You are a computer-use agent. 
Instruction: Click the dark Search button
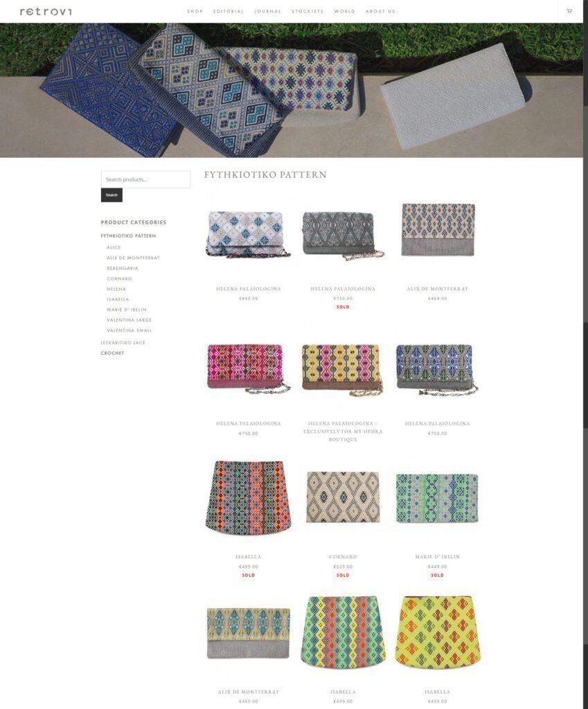[112, 195]
